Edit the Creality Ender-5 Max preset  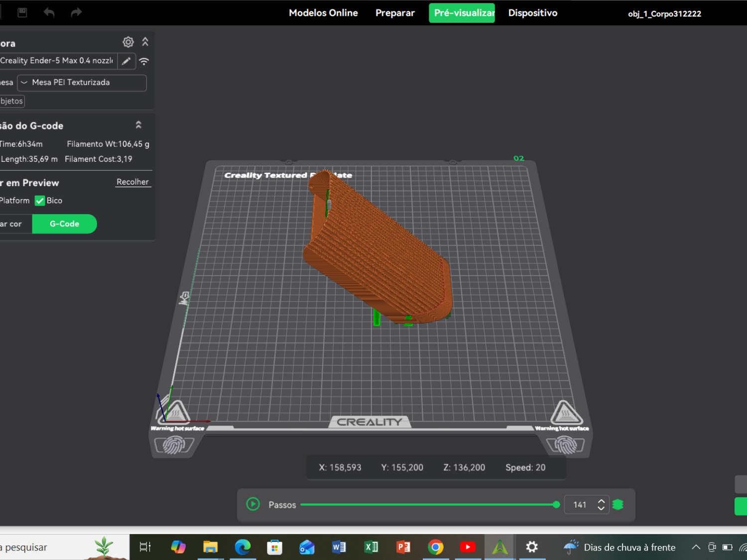pyautogui.click(x=126, y=61)
